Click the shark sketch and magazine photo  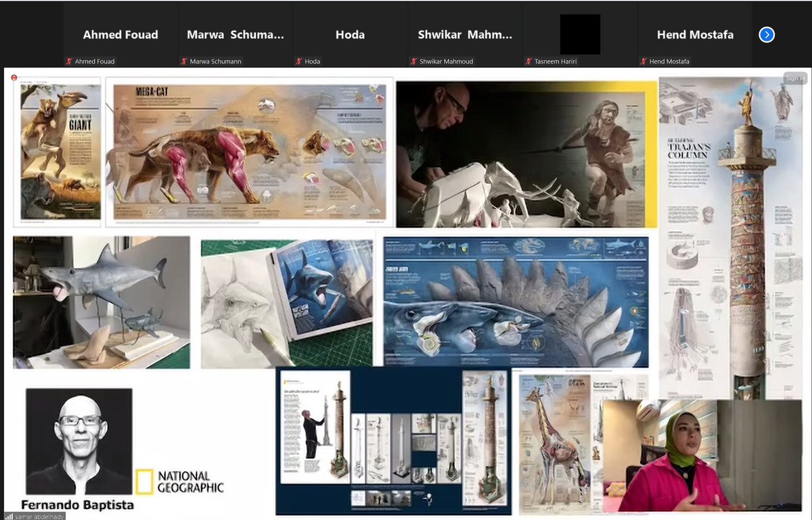point(287,304)
